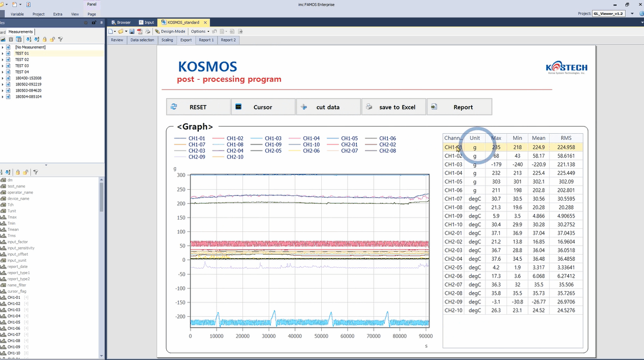
Task: Click the new page icon in the panel toolbar
Action: [x=111, y=31]
